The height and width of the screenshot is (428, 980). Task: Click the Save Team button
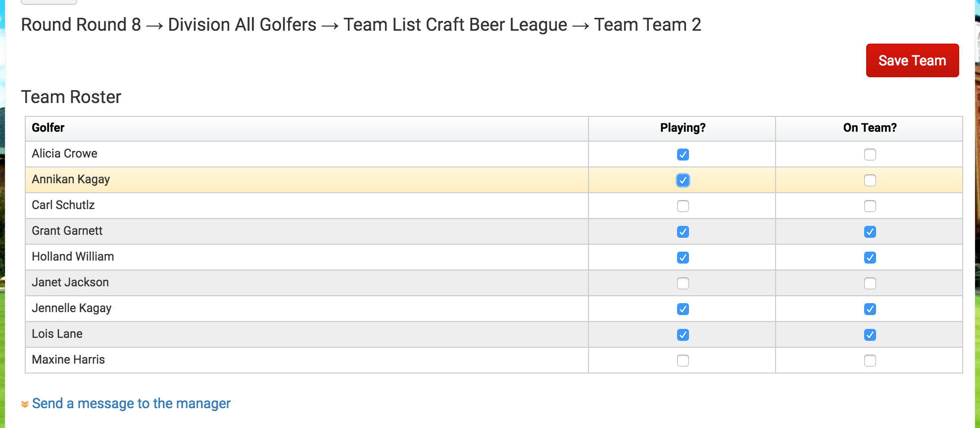click(x=912, y=60)
